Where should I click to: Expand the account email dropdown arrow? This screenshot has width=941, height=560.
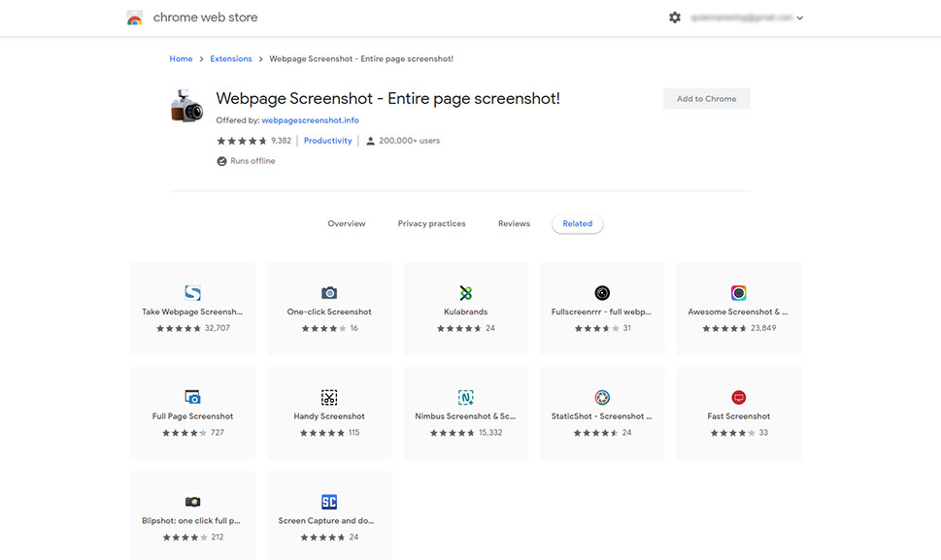(x=800, y=18)
